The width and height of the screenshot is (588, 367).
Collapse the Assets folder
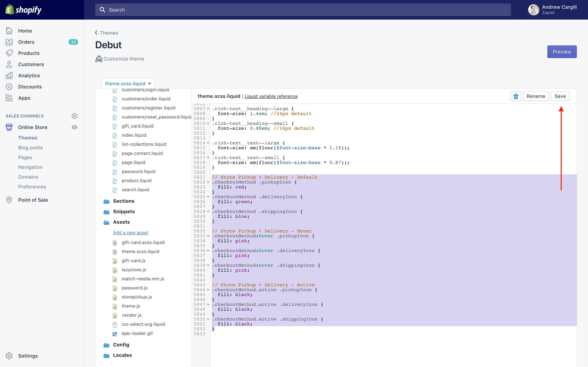pyautogui.click(x=121, y=222)
